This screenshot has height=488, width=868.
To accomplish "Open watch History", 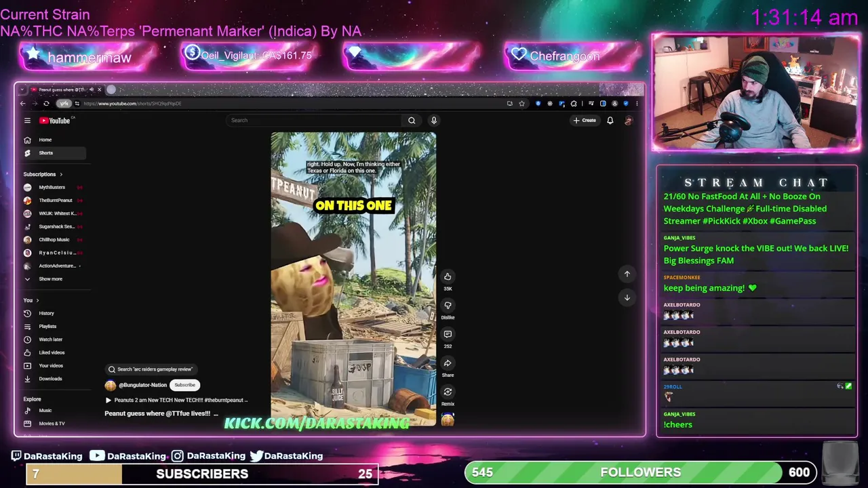I will 53,313.
